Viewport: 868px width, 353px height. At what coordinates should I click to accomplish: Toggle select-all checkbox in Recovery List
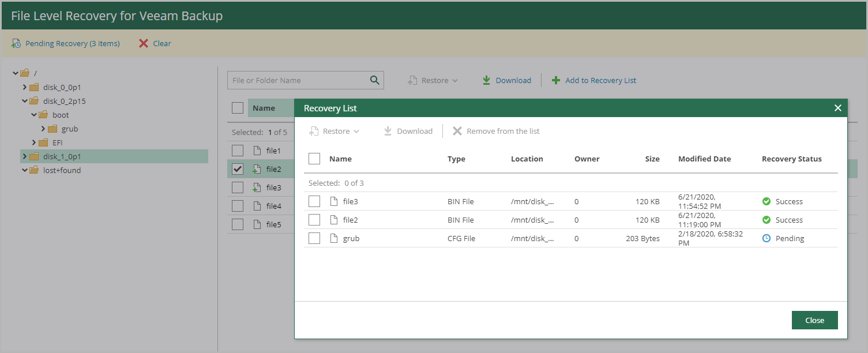tap(314, 159)
